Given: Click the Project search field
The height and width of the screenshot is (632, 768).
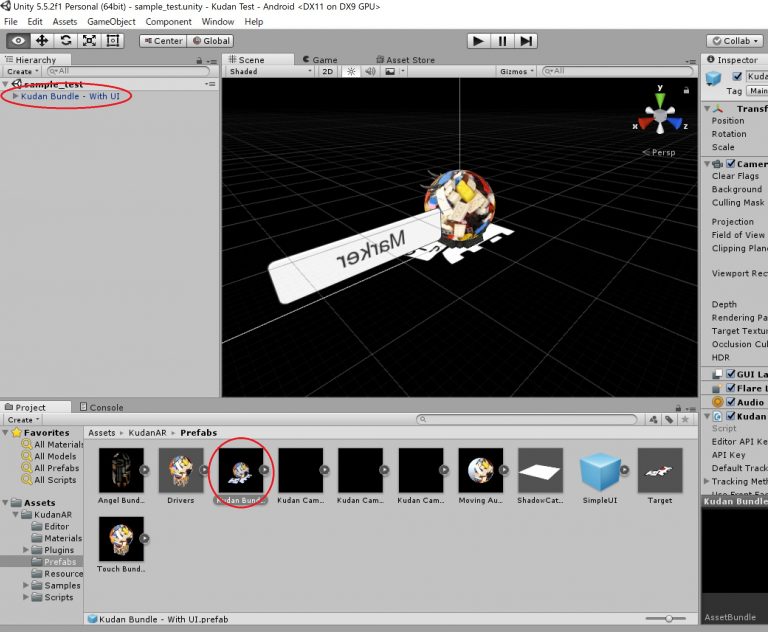Looking at the screenshot, I should tap(527, 419).
